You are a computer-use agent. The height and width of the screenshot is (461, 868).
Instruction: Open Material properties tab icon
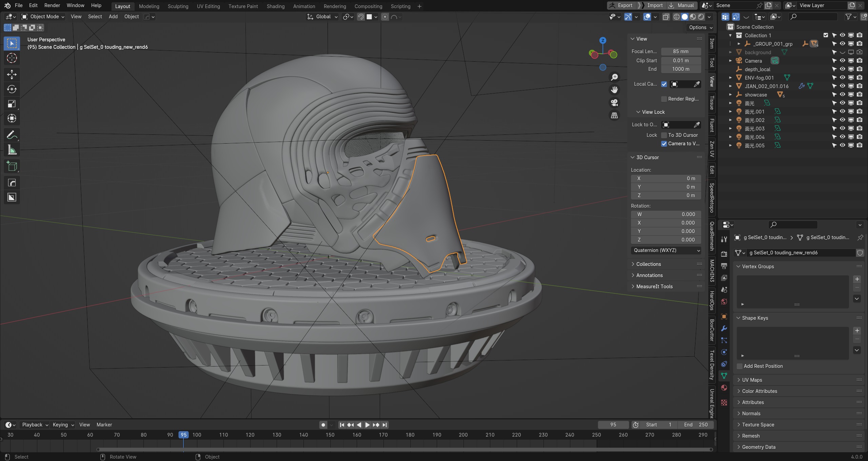click(724, 388)
